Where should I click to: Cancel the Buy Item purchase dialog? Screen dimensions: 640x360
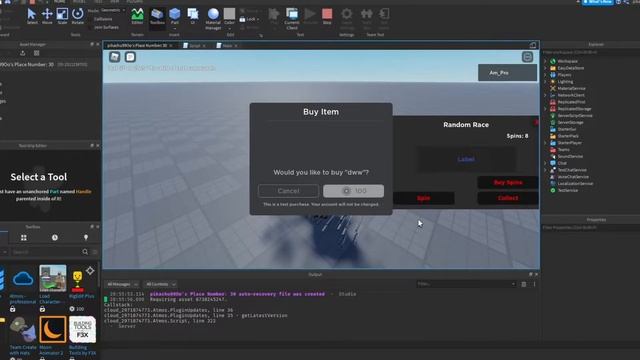288,191
